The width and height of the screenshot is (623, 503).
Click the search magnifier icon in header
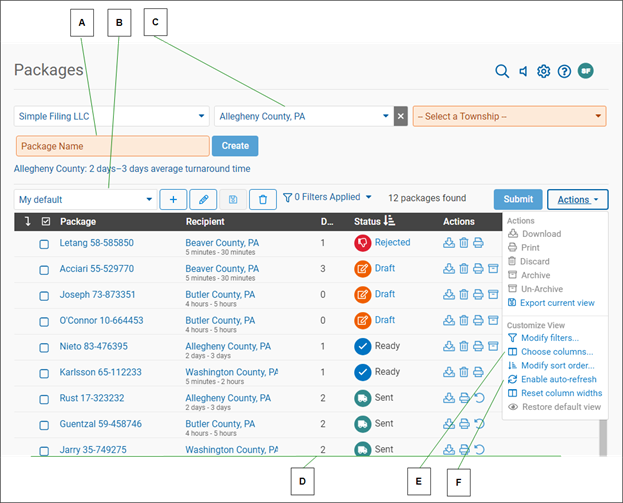502,71
